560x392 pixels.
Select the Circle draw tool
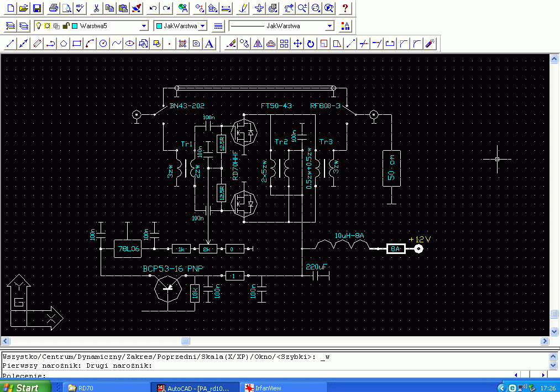[103, 44]
